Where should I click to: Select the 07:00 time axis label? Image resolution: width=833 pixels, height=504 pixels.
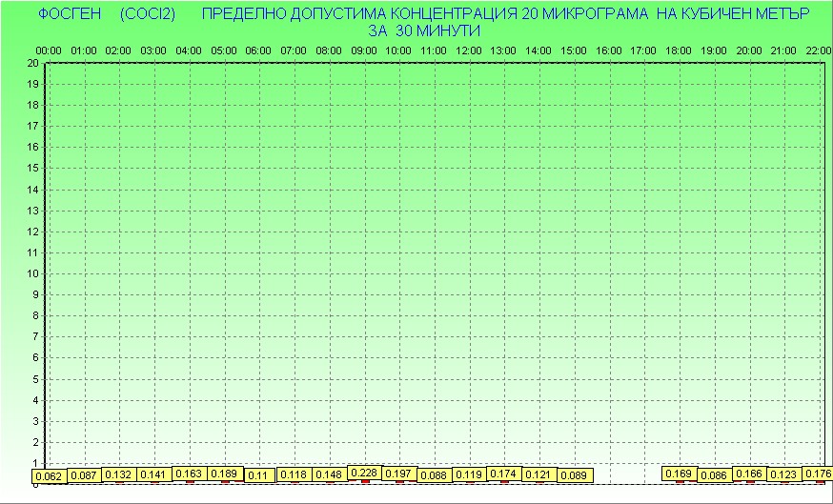pos(294,50)
